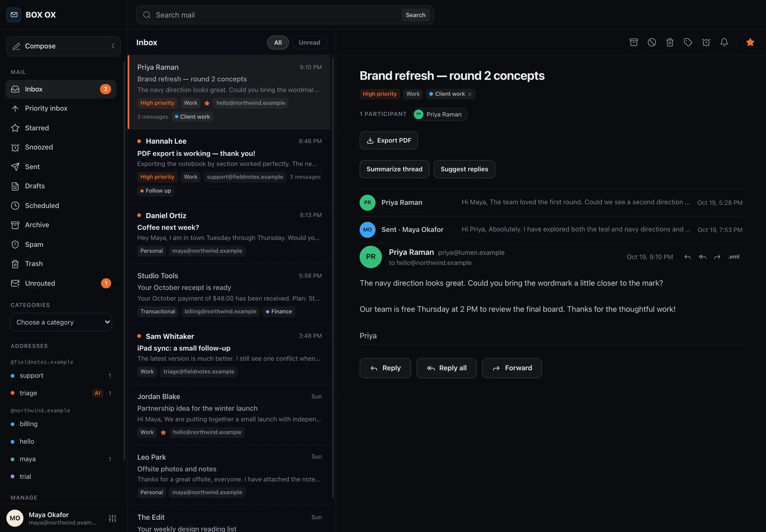This screenshot has width=766, height=532.
Task: Click the Summarize thread button
Action: coord(394,169)
